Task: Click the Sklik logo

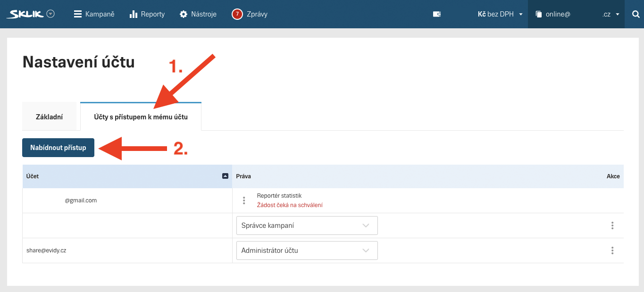Action: click(25, 14)
